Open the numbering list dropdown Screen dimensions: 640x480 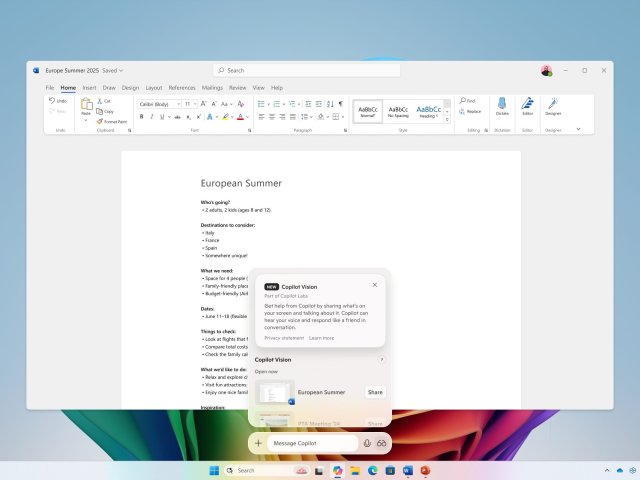tap(284, 104)
